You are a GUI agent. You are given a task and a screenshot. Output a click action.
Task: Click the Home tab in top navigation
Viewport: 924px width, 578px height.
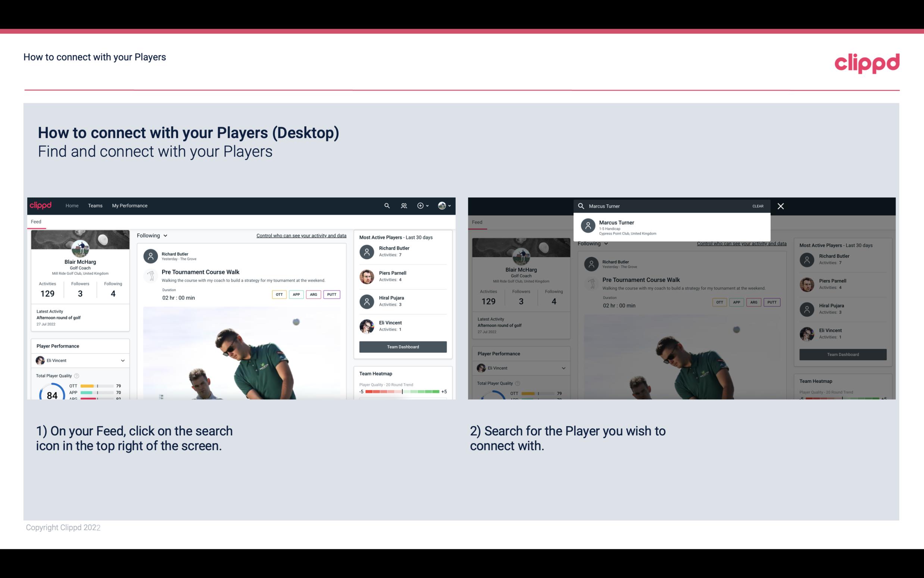(x=71, y=205)
